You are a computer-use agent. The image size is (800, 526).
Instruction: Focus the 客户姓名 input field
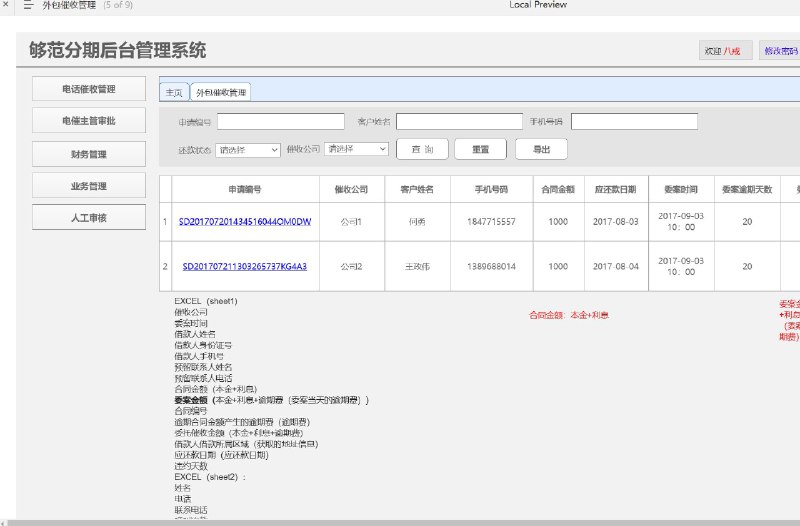[x=459, y=121]
